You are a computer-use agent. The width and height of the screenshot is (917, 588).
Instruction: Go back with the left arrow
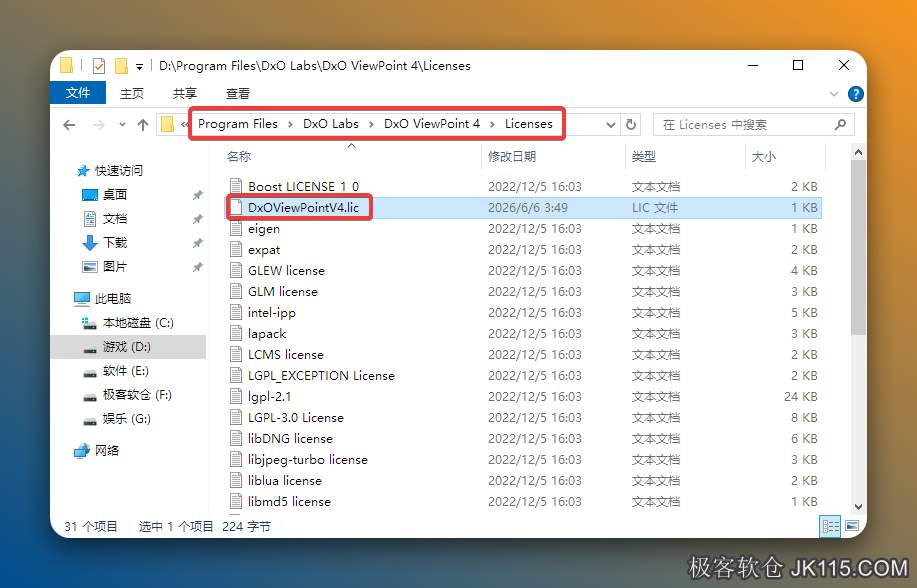(x=69, y=125)
